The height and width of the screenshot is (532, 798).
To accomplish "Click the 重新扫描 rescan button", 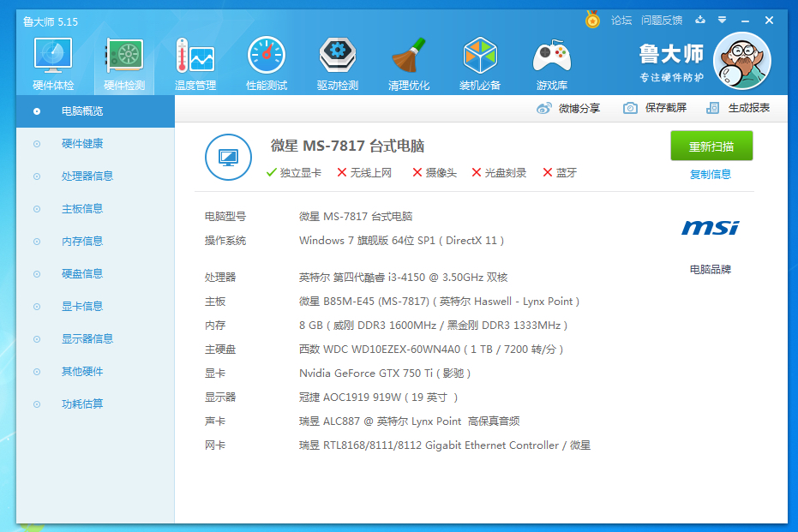I will click(x=711, y=146).
